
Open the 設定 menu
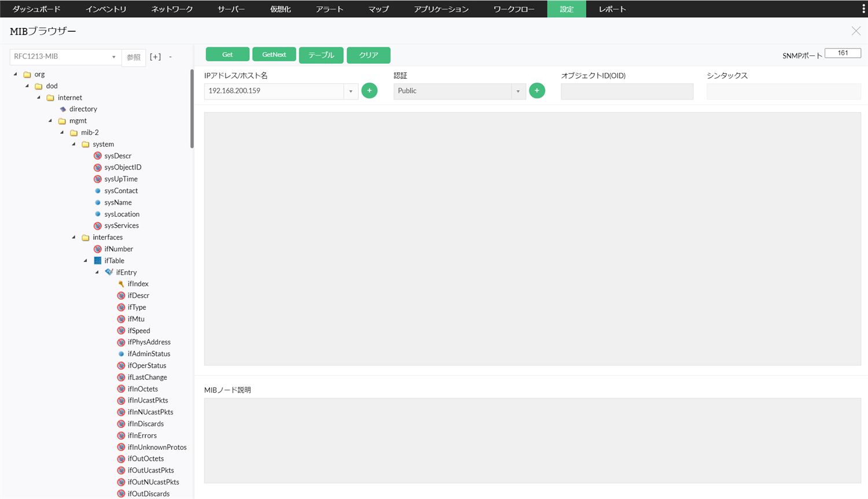[x=567, y=9]
